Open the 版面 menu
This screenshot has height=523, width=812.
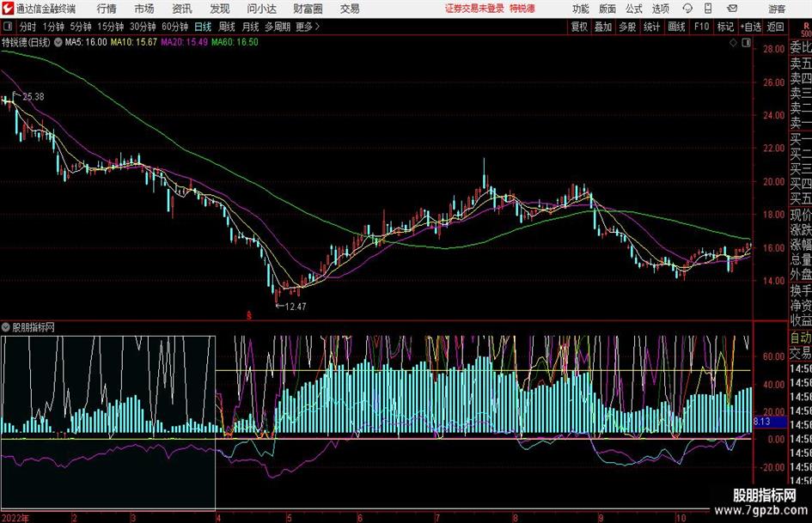[607, 9]
